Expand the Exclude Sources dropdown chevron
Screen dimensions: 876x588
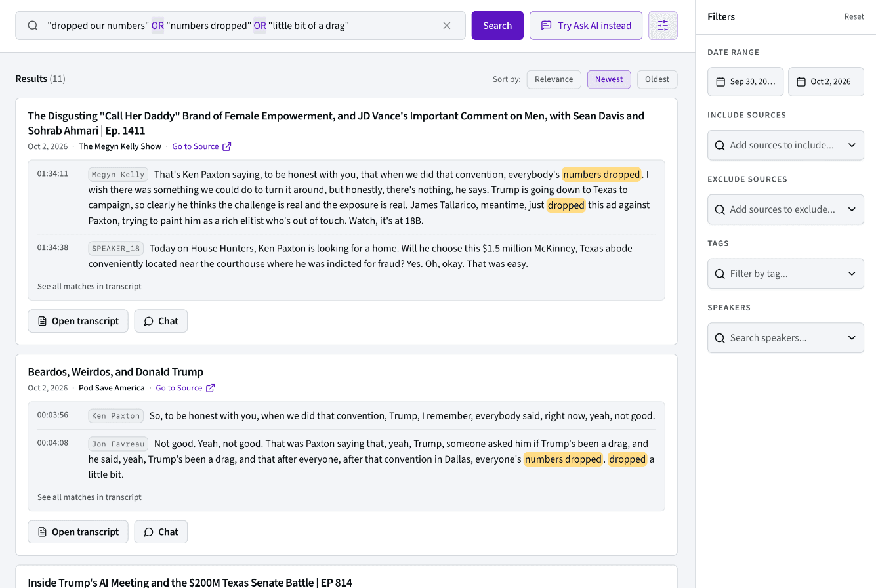click(x=852, y=209)
